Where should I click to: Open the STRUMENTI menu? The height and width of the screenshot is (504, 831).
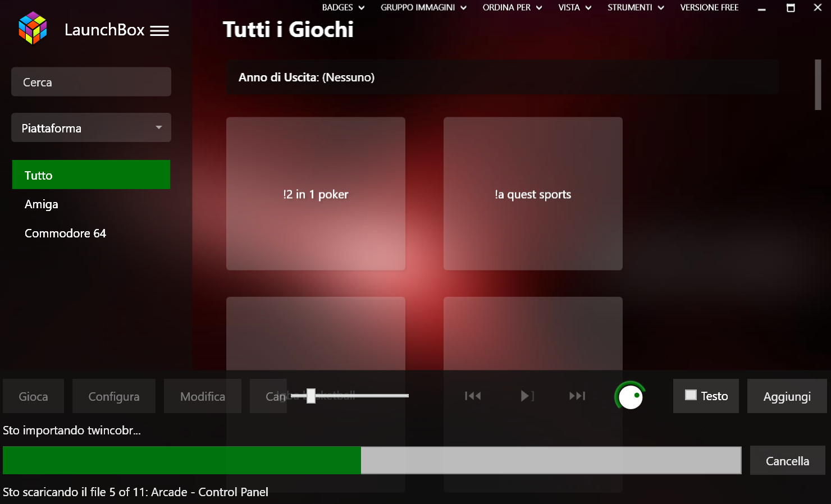click(x=636, y=7)
